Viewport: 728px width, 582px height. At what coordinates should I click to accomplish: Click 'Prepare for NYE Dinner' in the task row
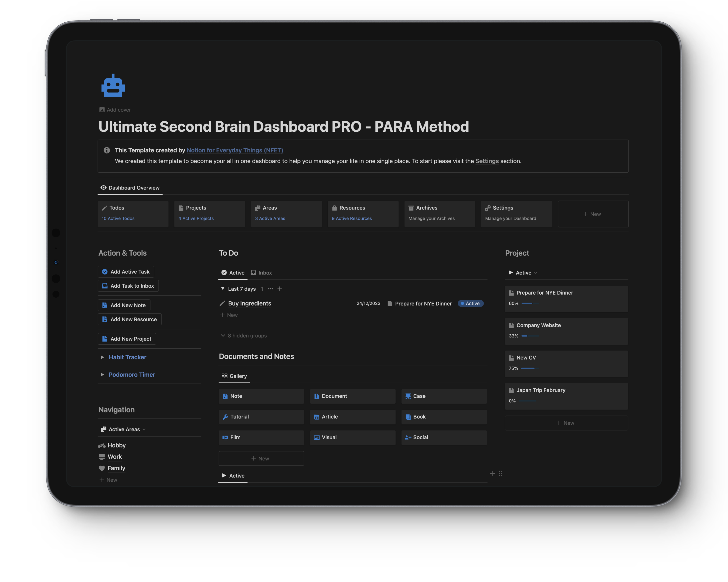click(x=423, y=304)
